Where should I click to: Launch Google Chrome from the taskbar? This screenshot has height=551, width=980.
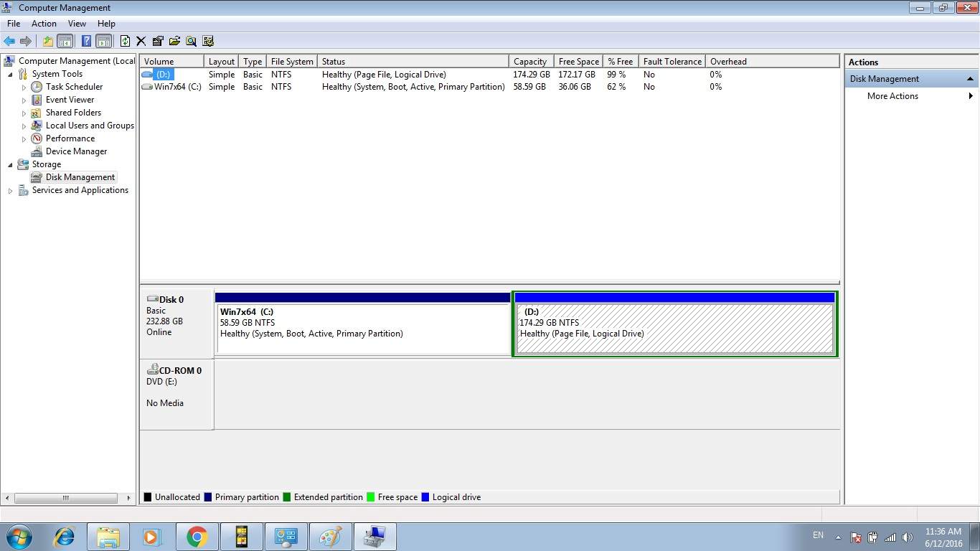click(197, 537)
